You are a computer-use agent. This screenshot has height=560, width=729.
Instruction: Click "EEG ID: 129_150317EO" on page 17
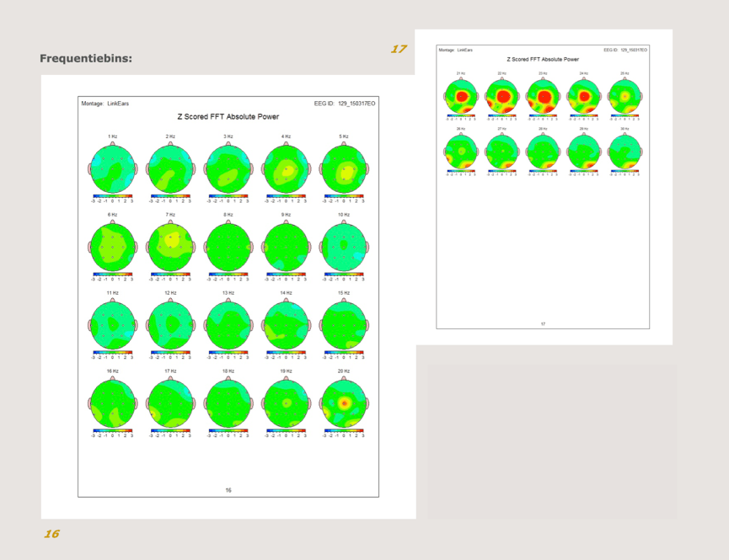pyautogui.click(x=625, y=50)
